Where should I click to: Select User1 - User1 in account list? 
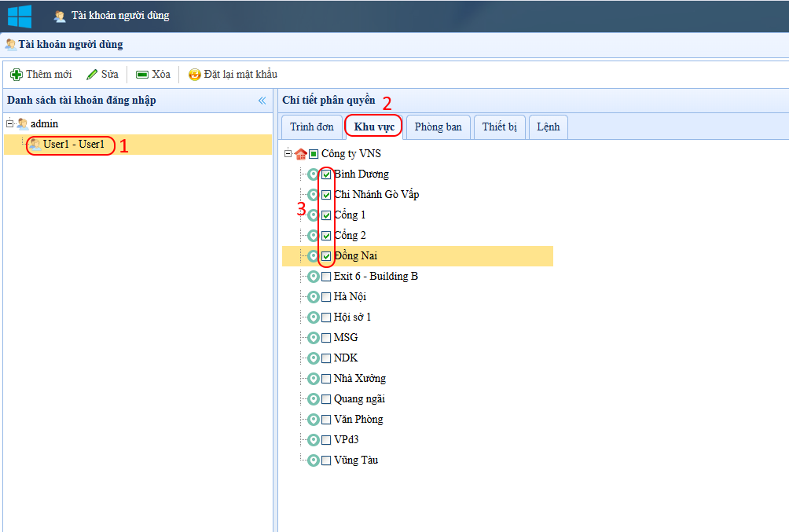click(x=73, y=145)
